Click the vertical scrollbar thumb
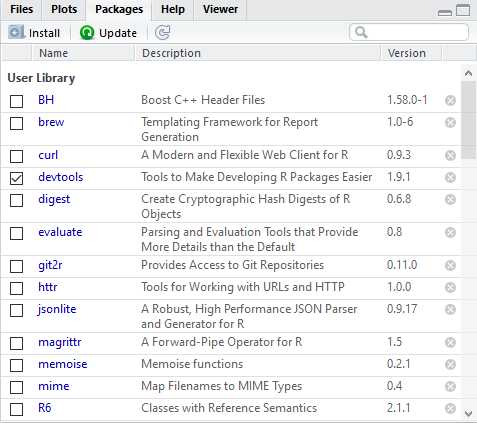This screenshot has height=423, width=477. (x=468, y=120)
